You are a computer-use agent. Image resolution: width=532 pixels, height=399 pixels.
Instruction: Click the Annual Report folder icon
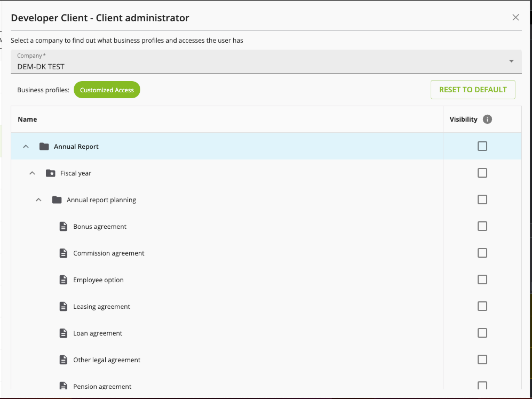44,146
